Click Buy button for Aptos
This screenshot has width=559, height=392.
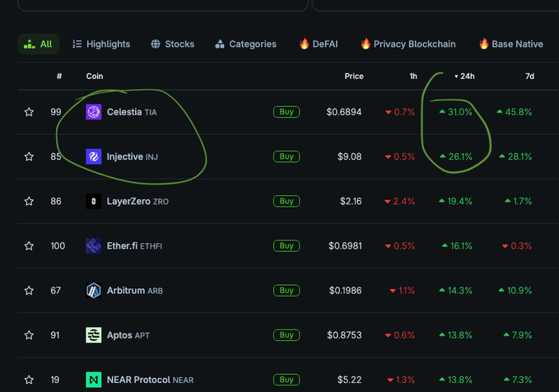286,335
